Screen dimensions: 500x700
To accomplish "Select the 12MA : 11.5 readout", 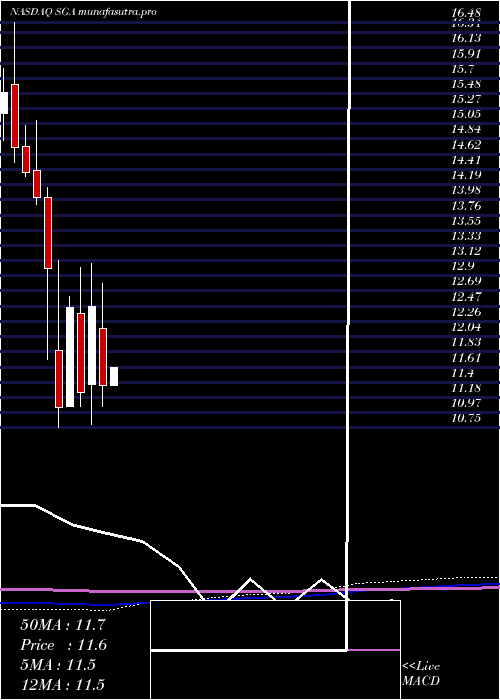I will (63, 685).
